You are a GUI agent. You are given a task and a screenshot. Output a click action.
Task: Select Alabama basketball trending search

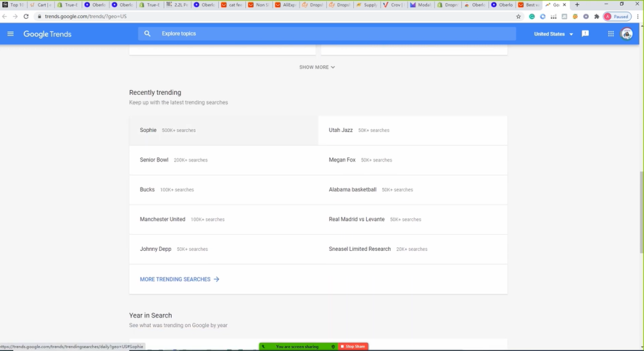413,189
